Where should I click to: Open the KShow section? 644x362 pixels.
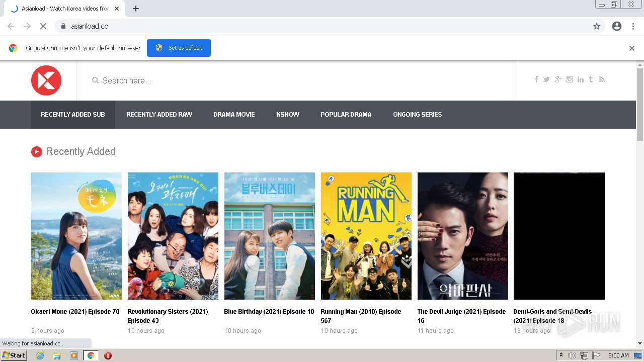pos(288,115)
